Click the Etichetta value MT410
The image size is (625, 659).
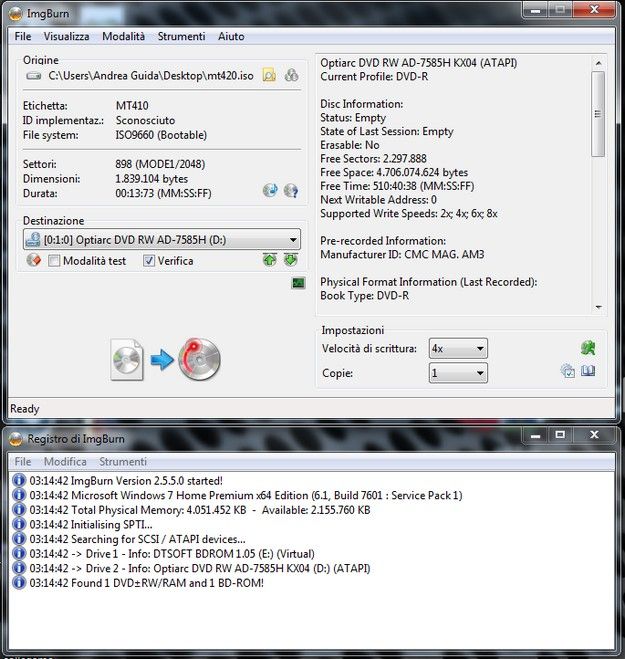coord(132,105)
